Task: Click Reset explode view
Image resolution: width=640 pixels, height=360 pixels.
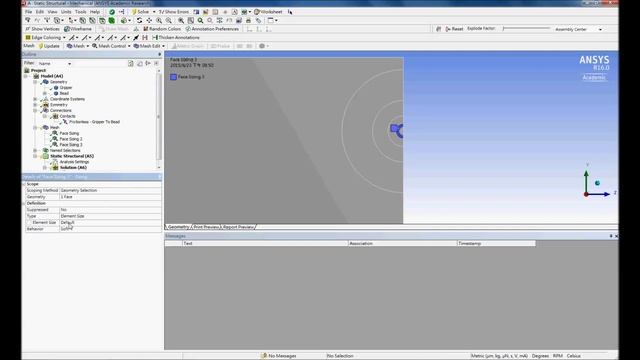Action: (x=454, y=29)
